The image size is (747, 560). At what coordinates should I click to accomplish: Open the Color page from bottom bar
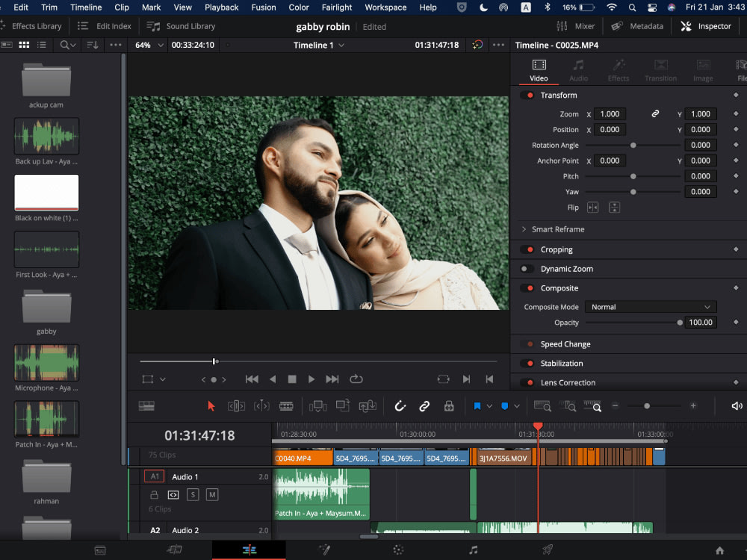click(x=398, y=549)
